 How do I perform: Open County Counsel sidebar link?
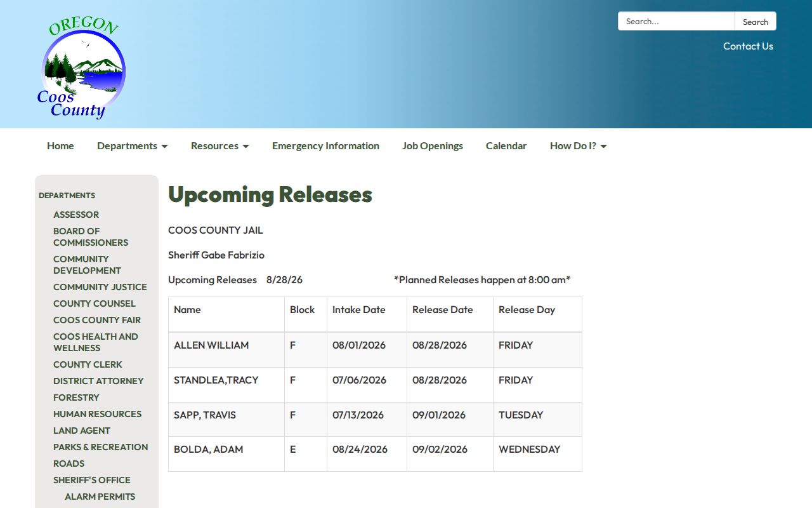95,304
